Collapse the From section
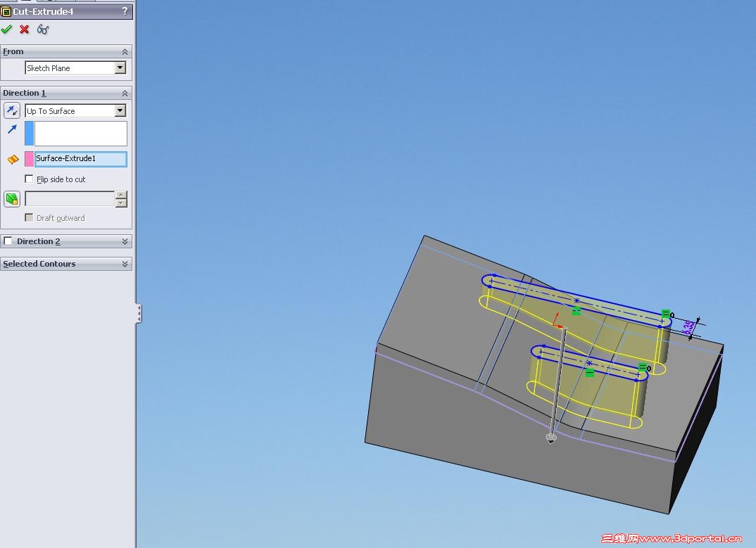The width and height of the screenshot is (756, 548). [x=125, y=51]
